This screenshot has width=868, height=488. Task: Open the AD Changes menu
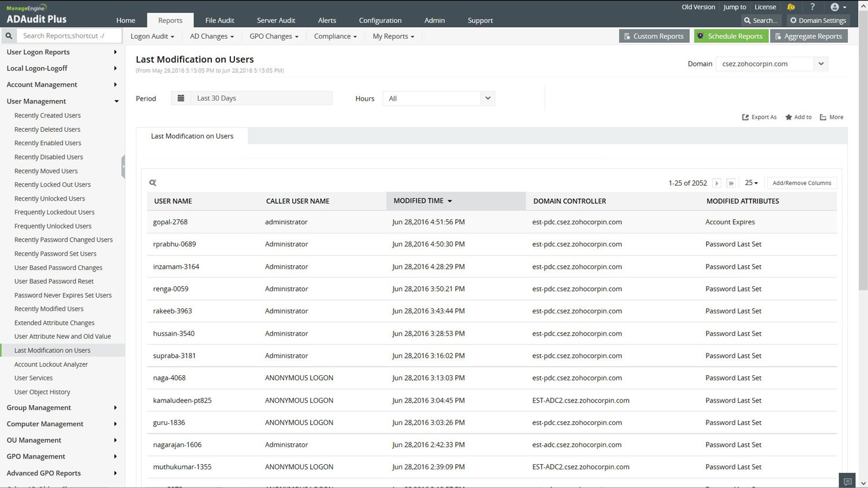pos(212,36)
